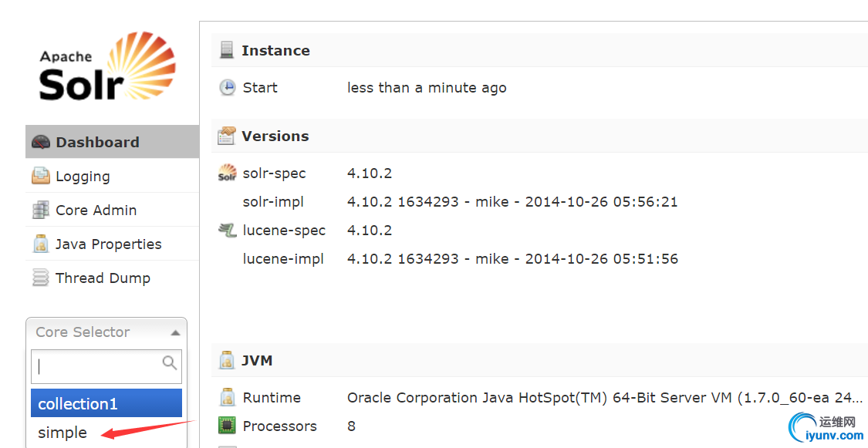Click the Java Properties icon
This screenshot has height=448, width=868.
pos(41,244)
